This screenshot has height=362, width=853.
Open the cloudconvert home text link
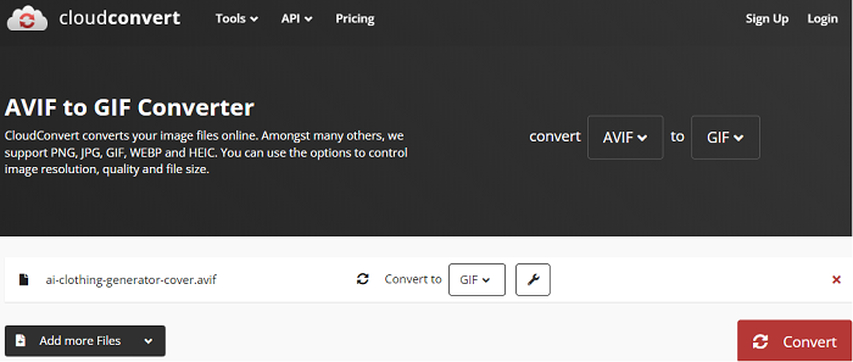click(x=120, y=19)
